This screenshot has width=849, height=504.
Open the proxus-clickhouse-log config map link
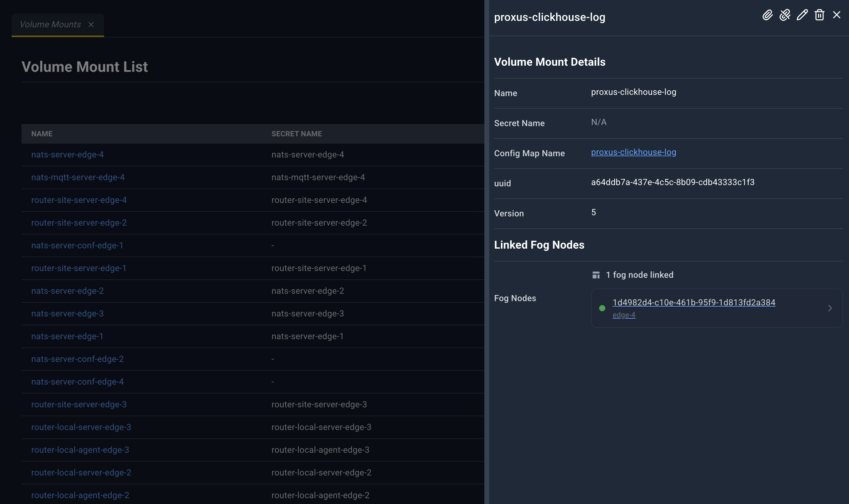[634, 152]
